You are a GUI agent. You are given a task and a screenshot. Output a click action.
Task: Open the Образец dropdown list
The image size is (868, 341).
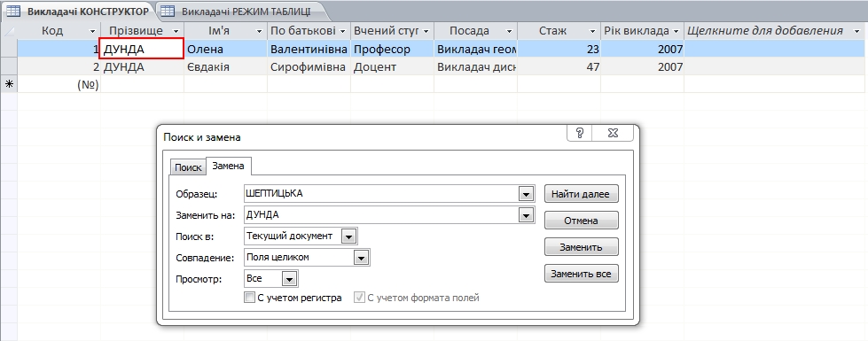coord(526,194)
